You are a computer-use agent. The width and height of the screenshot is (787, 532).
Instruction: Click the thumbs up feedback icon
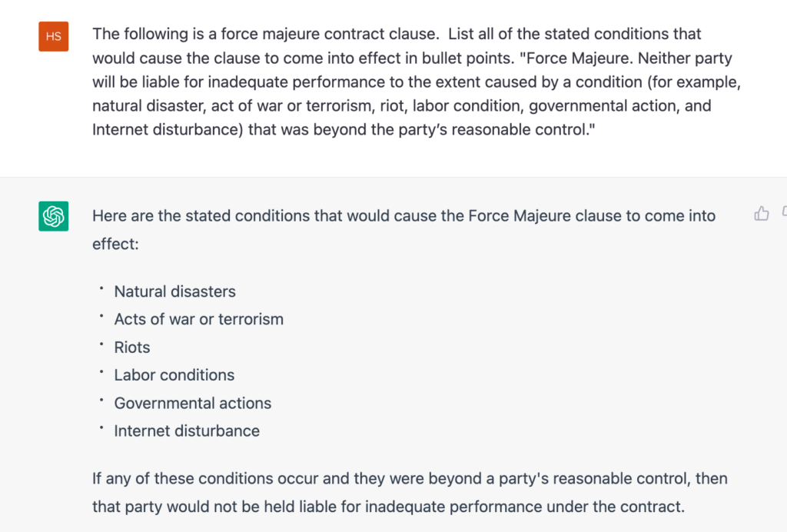[762, 214]
